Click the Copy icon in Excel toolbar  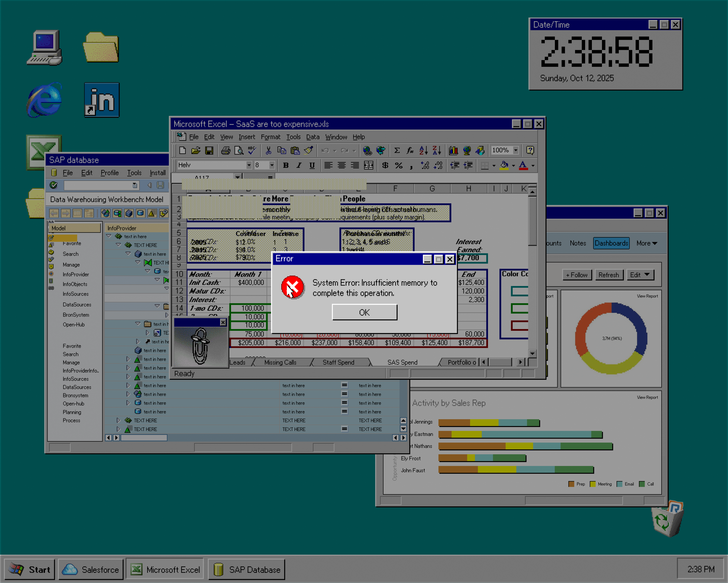coord(282,150)
